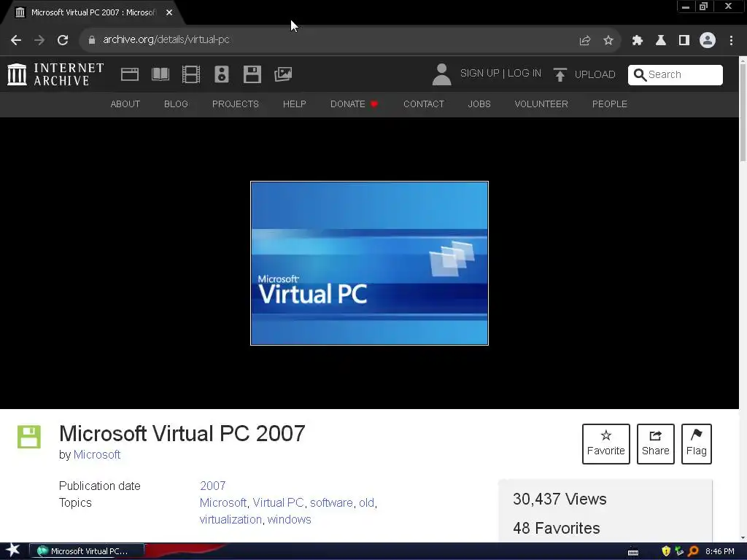The image size is (747, 560).
Task: Click the Virtual PC topic link
Action: pyautogui.click(x=278, y=503)
